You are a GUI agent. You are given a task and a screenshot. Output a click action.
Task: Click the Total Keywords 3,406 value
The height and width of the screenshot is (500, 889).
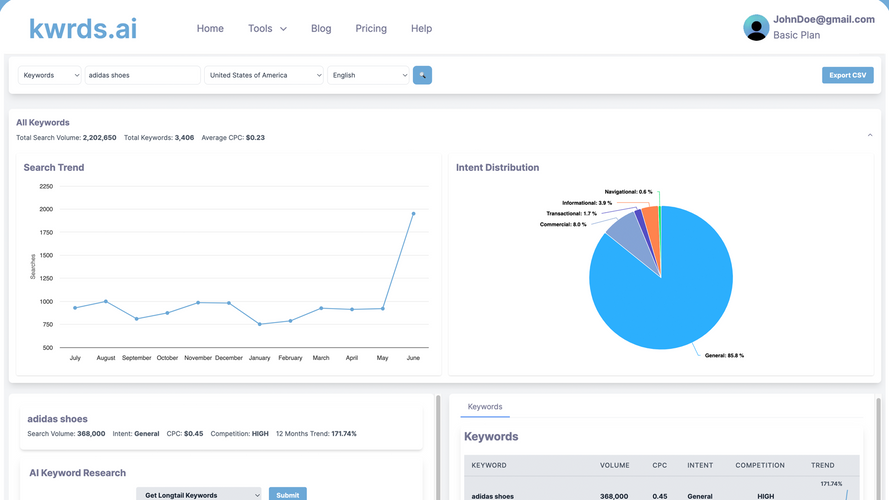184,138
